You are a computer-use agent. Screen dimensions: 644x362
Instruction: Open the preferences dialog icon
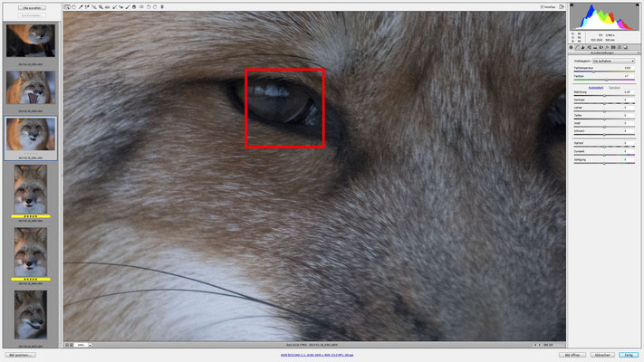141,7
